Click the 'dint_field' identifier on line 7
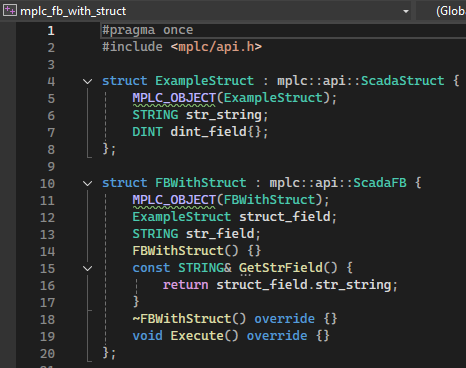The height and width of the screenshot is (368, 466). point(208,132)
